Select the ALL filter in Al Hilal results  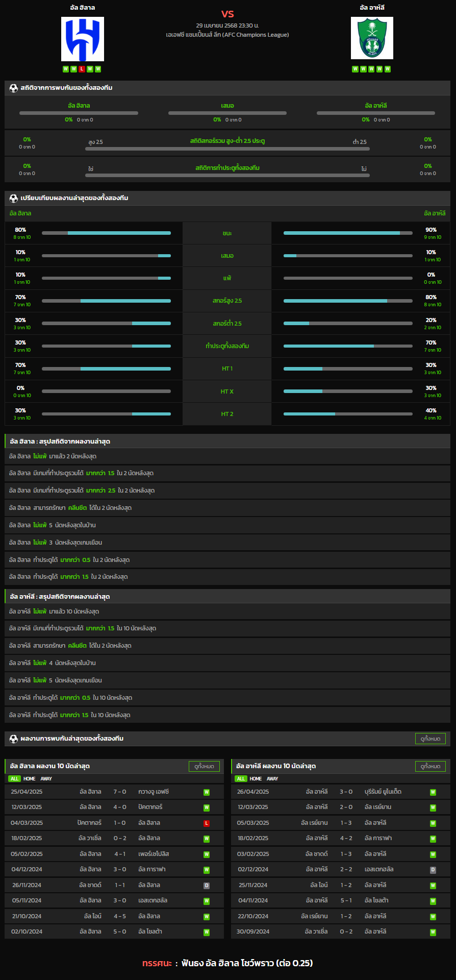pos(14,779)
